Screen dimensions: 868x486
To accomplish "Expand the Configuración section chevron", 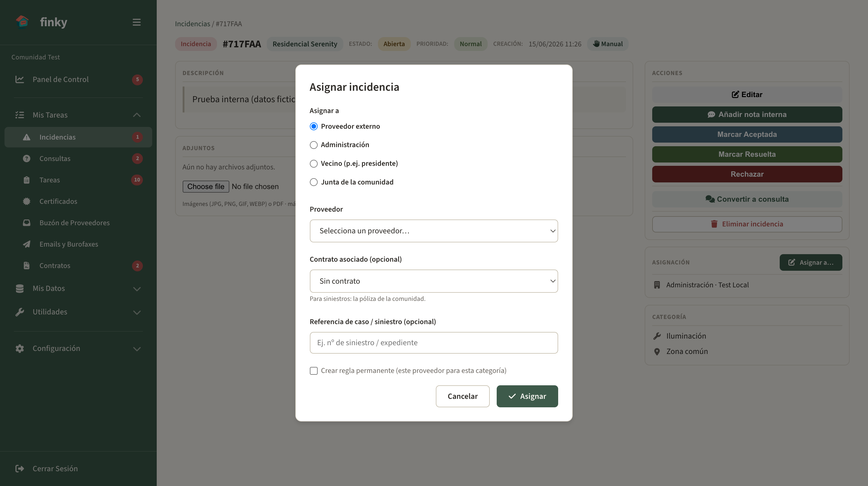I will pyautogui.click(x=137, y=349).
